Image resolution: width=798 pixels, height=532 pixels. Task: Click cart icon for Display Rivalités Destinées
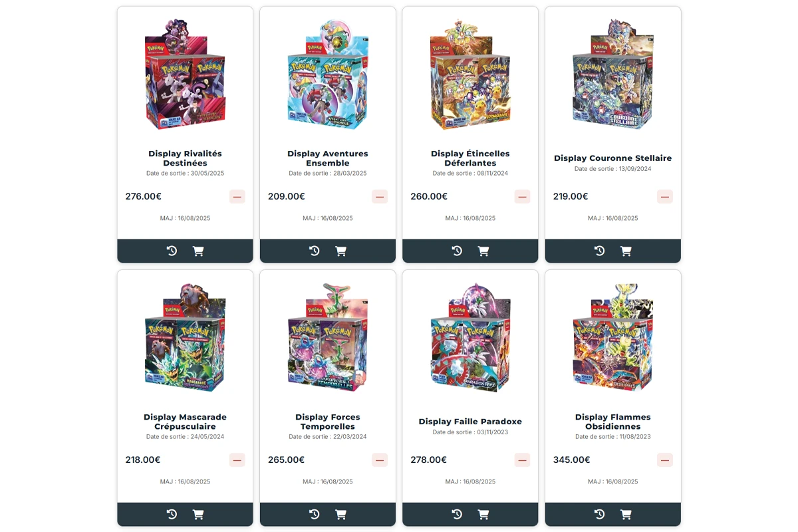pyautogui.click(x=198, y=251)
